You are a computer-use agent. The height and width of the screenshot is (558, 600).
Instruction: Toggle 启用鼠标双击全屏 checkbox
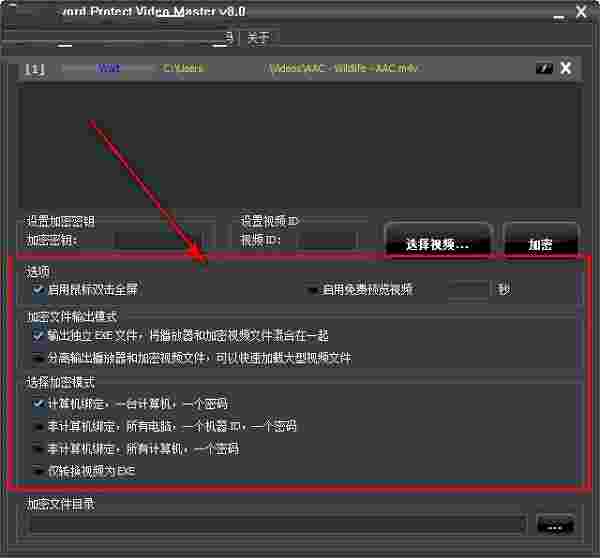coord(38,290)
